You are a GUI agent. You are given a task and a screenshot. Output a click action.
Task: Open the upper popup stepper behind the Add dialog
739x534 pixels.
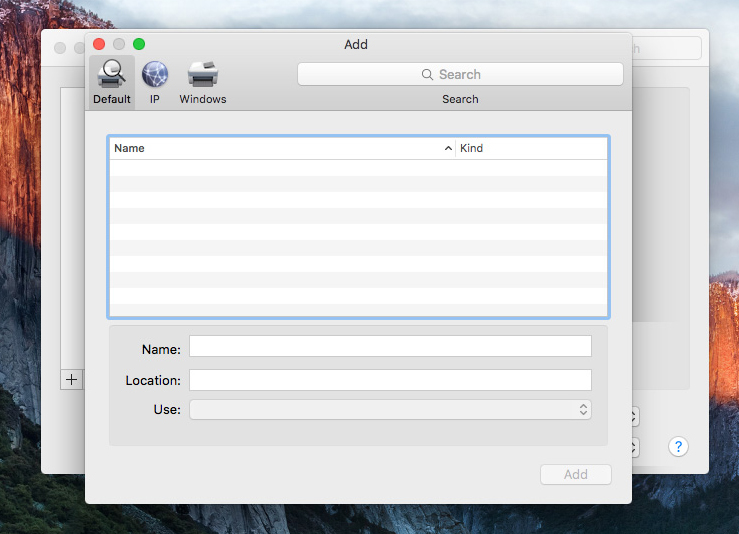pos(635,415)
